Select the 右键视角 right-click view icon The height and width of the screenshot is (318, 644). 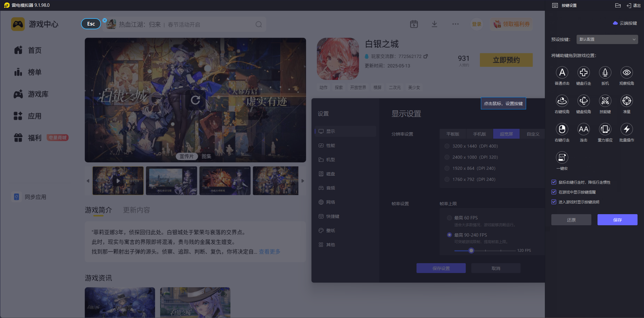coord(562,101)
